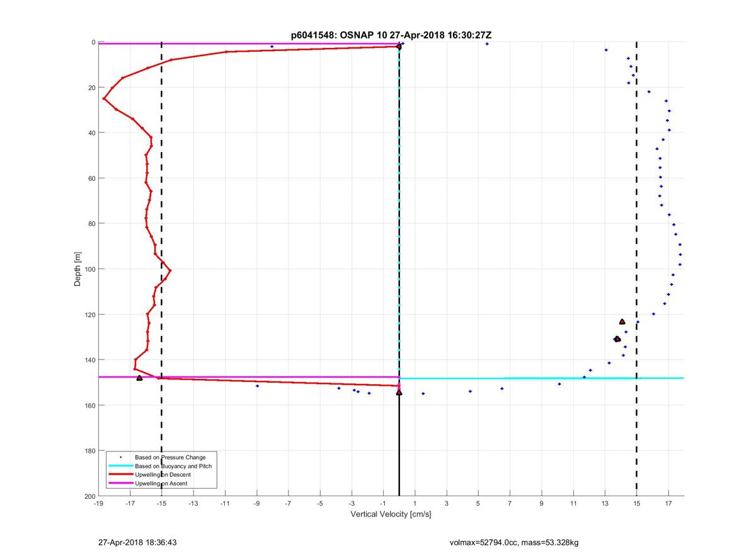Click x-axis tick label '11'
This screenshot has height=558, width=756.
[x=573, y=503]
